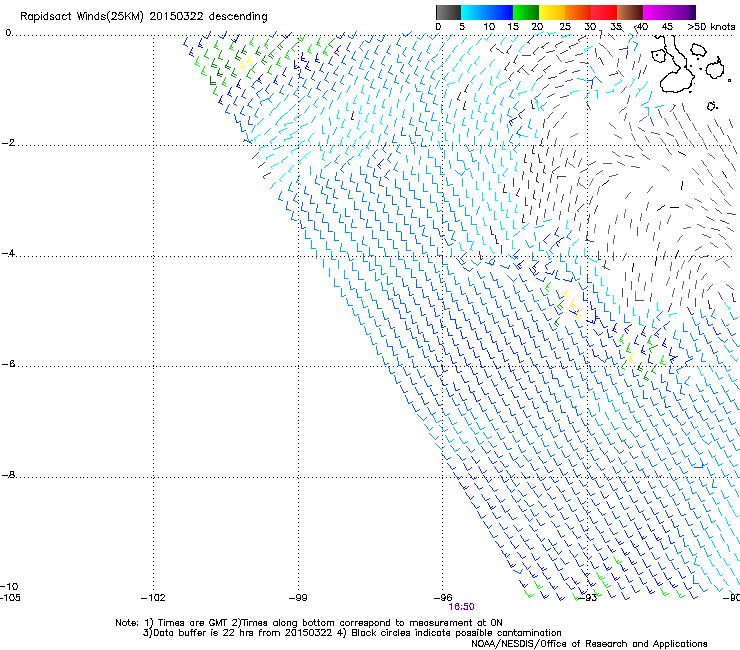Screen dimensions: 740x650
Task: Click the -96 longitude axis label
Action: [x=443, y=598]
